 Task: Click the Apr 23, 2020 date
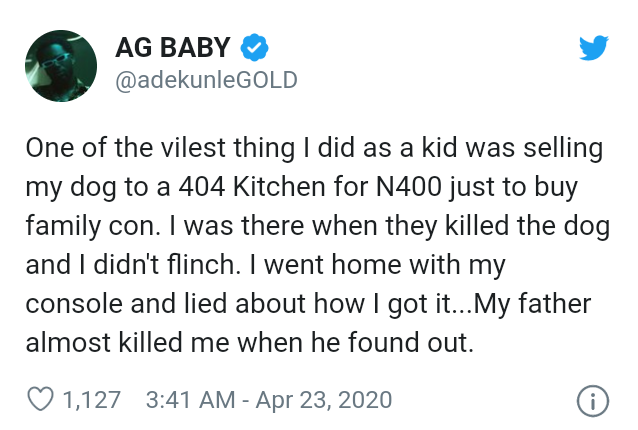(324, 399)
